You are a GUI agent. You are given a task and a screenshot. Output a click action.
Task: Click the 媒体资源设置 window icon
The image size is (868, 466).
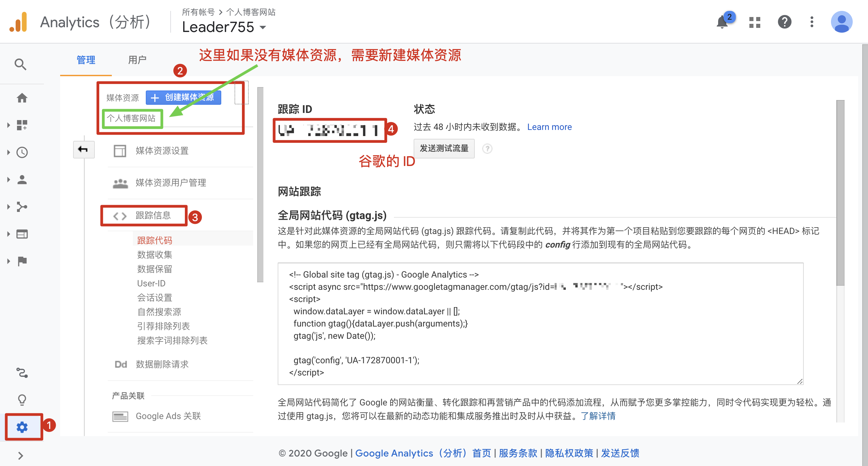pyautogui.click(x=120, y=151)
